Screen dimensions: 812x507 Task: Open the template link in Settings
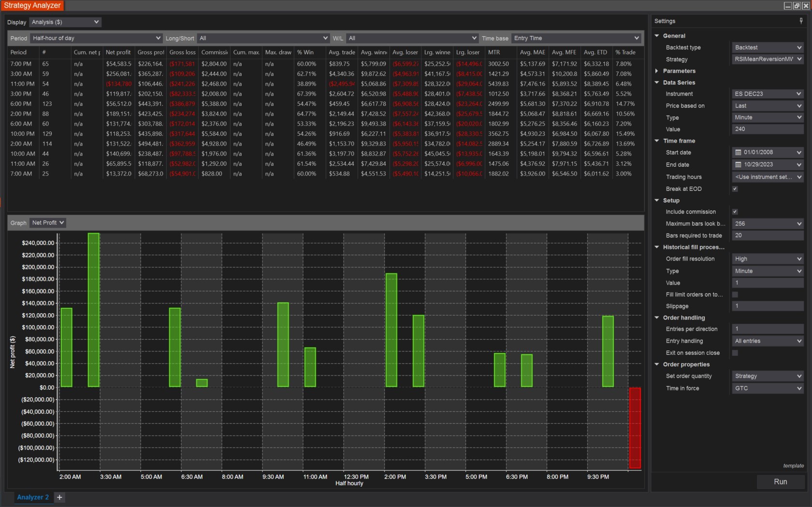pos(794,466)
